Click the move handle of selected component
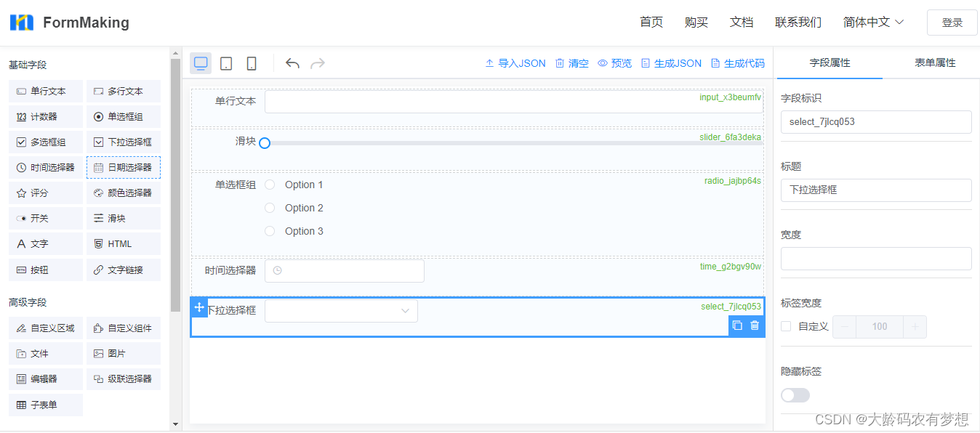The height and width of the screenshot is (433, 980). (199, 307)
